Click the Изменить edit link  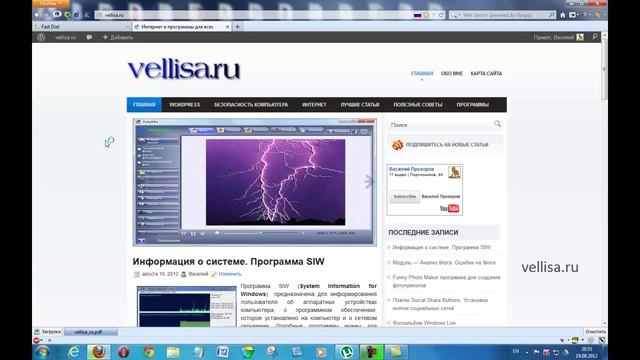tap(230, 274)
